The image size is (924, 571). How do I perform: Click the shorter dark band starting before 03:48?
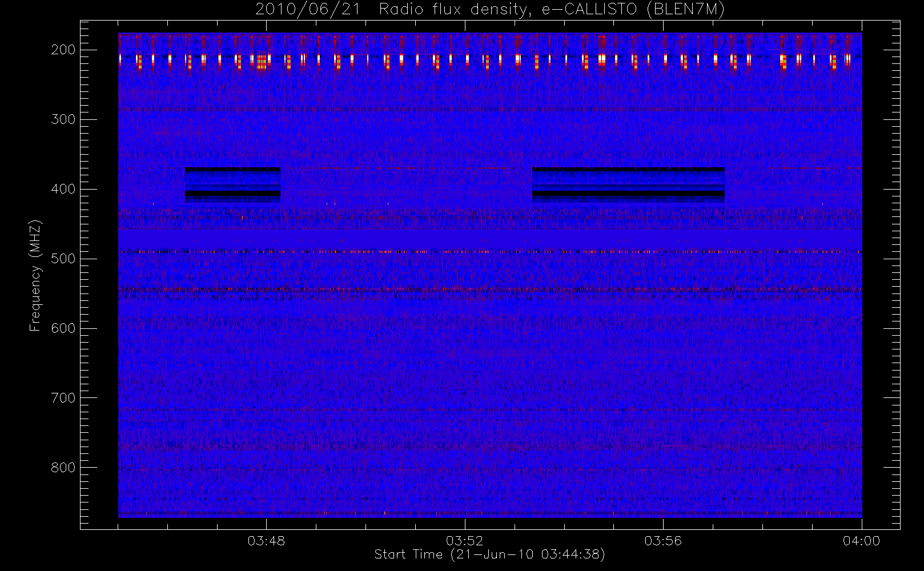click(x=232, y=185)
